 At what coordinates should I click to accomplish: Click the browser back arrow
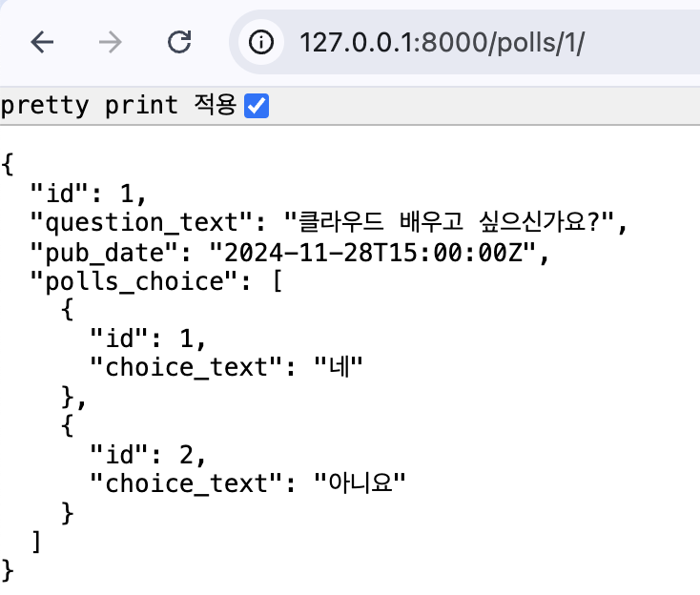click(x=42, y=42)
